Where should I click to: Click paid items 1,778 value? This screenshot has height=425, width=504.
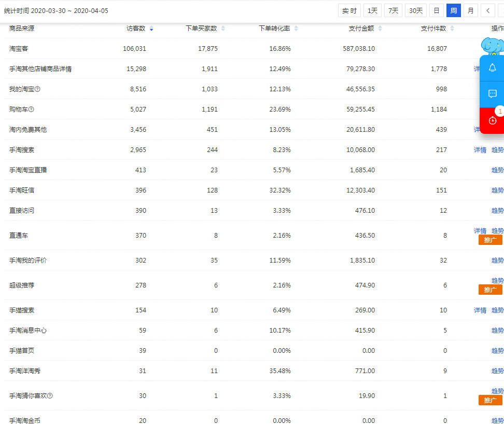click(x=439, y=69)
